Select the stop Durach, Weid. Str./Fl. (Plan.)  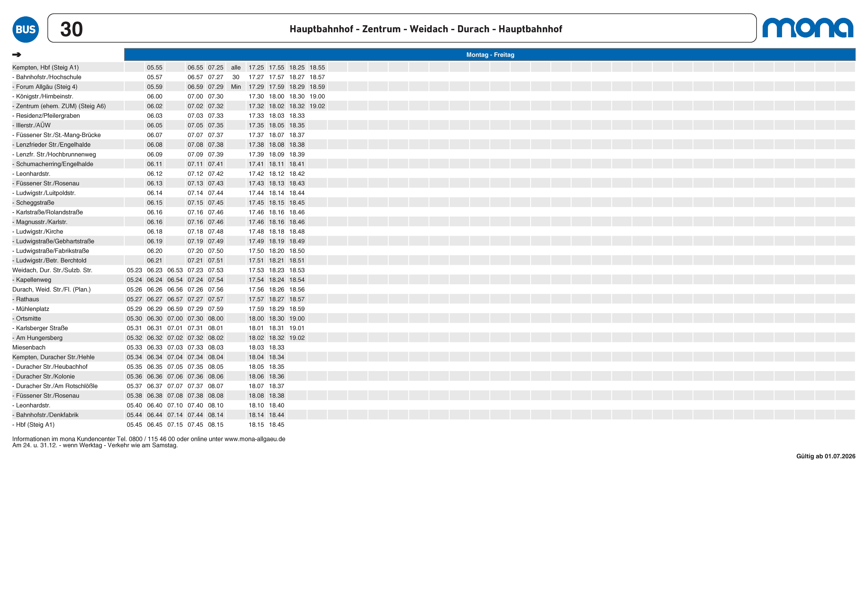pyautogui.click(x=51, y=290)
